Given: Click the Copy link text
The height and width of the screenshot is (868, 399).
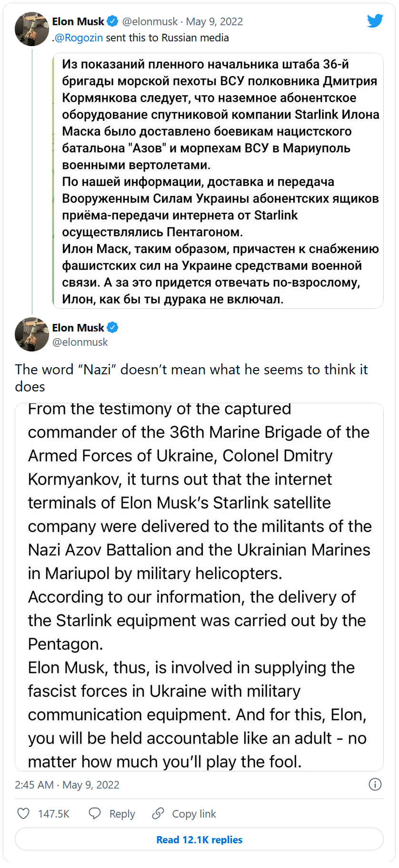Looking at the screenshot, I should coord(194,814).
